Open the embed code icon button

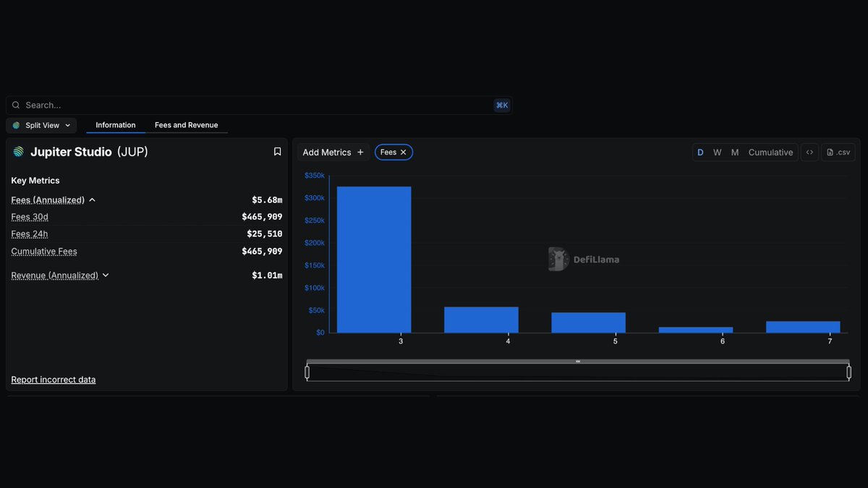pyautogui.click(x=809, y=153)
